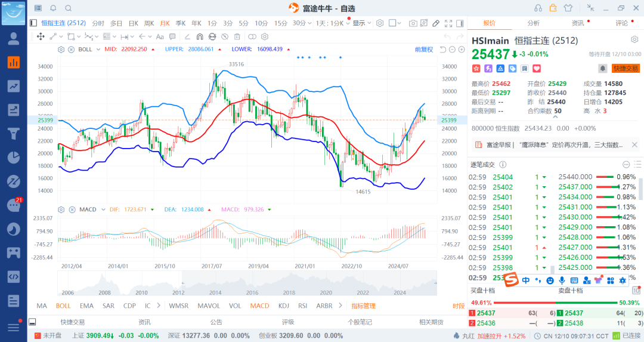
Task: Select the 周K weekly chart tab
Action: (x=149, y=23)
